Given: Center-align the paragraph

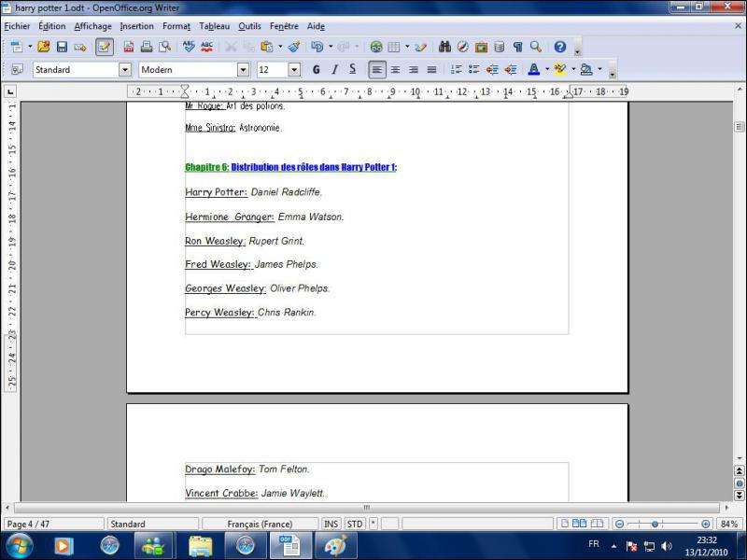Looking at the screenshot, I should click(x=395, y=69).
